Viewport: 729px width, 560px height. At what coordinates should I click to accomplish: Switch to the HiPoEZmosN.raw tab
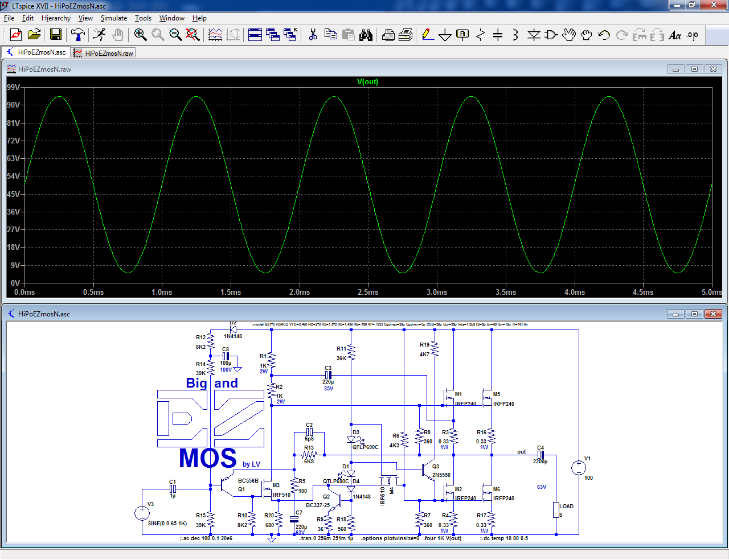103,53
